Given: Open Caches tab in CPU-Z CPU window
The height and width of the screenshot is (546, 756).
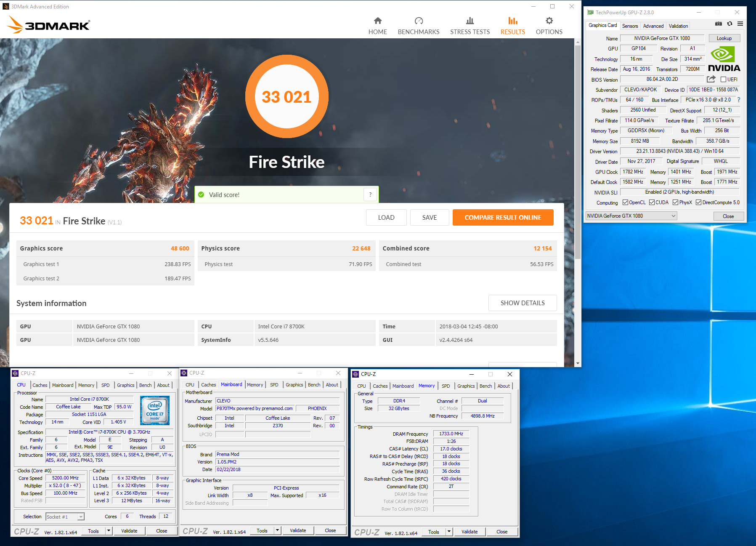Looking at the screenshot, I should [40, 385].
